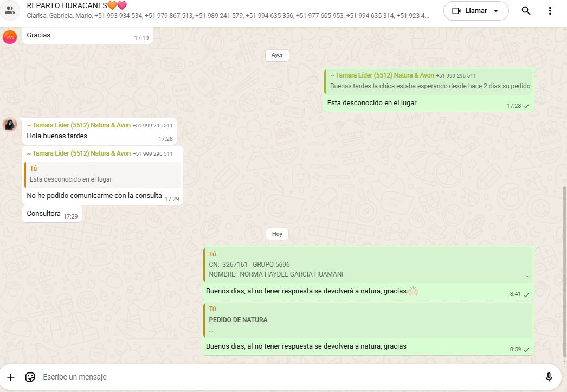Click the message input field 'Escribe un mensaje'
The height and width of the screenshot is (392, 567).
(287, 377)
